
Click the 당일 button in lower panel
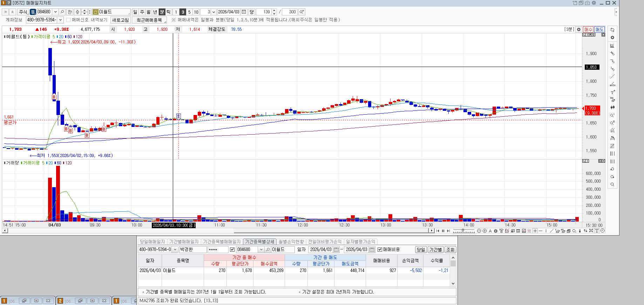[421, 250]
